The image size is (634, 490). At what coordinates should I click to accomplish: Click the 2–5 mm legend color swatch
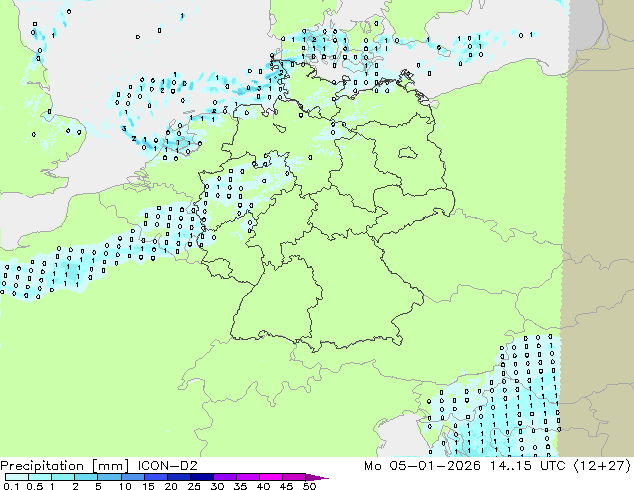point(86,477)
